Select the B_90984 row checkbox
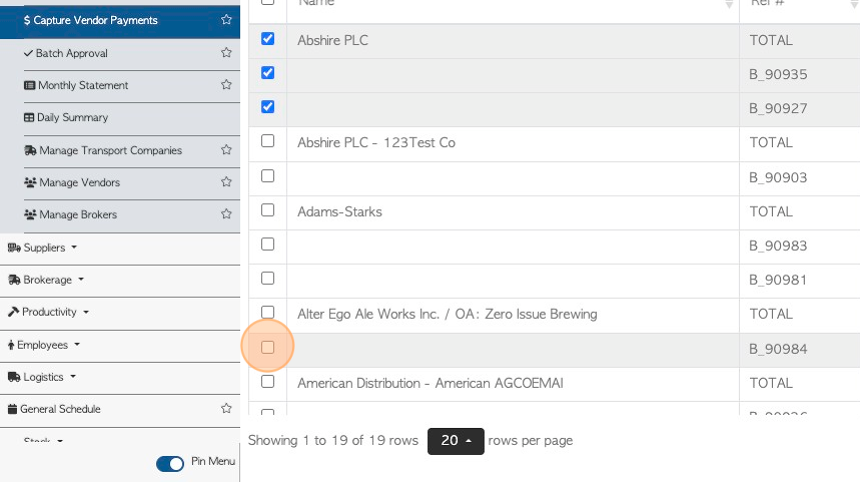Screen dimensions: 860x482 click(x=268, y=347)
